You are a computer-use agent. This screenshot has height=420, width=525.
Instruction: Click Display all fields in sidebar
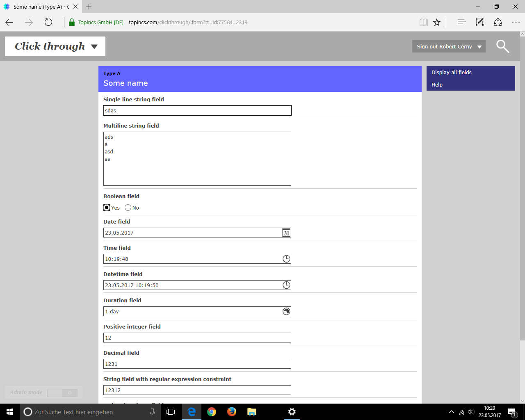[x=451, y=73]
